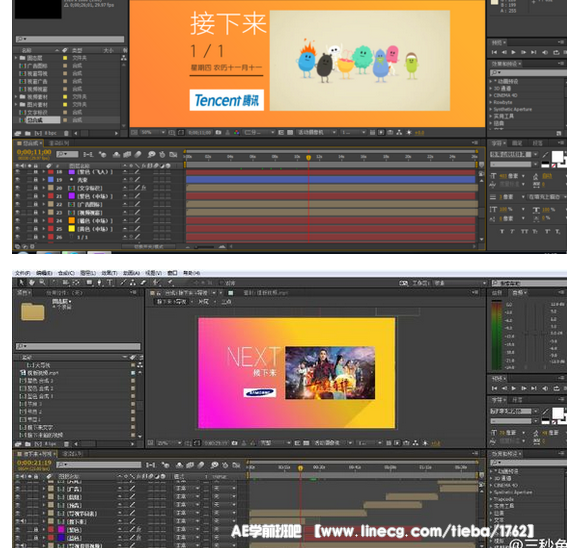Select the Selection arrow tool in lower toolbar
Viewport: 567px width, 548px height.
pos(21,283)
